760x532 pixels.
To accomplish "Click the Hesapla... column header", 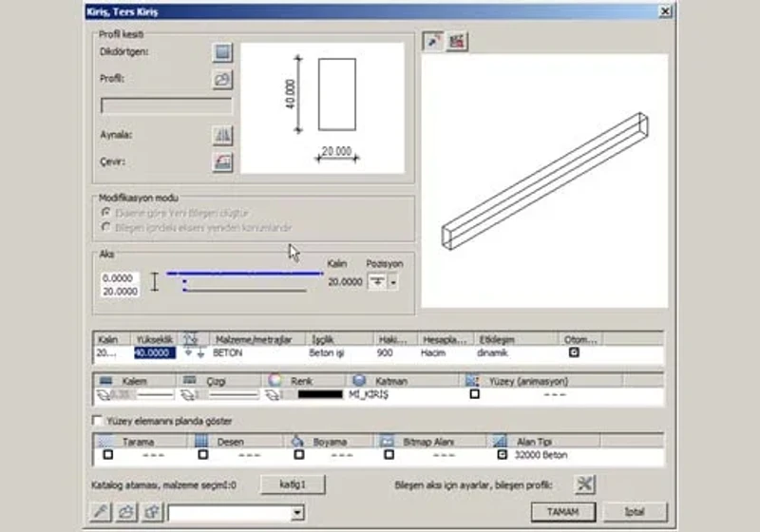I will pos(445,339).
